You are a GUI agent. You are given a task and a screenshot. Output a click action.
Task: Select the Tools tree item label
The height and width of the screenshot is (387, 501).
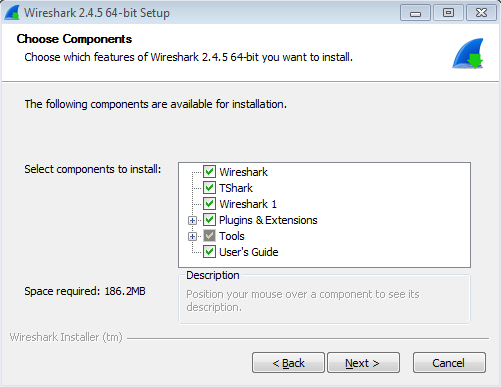232,236
